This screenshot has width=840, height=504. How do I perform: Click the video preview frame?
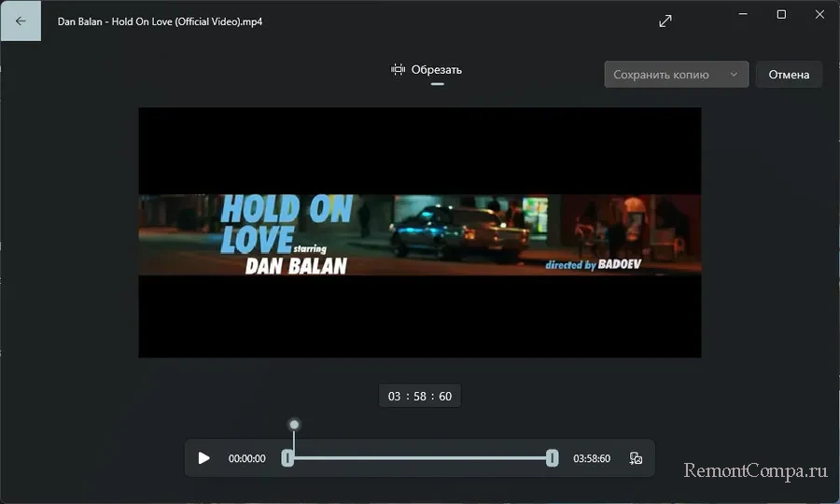click(420, 231)
